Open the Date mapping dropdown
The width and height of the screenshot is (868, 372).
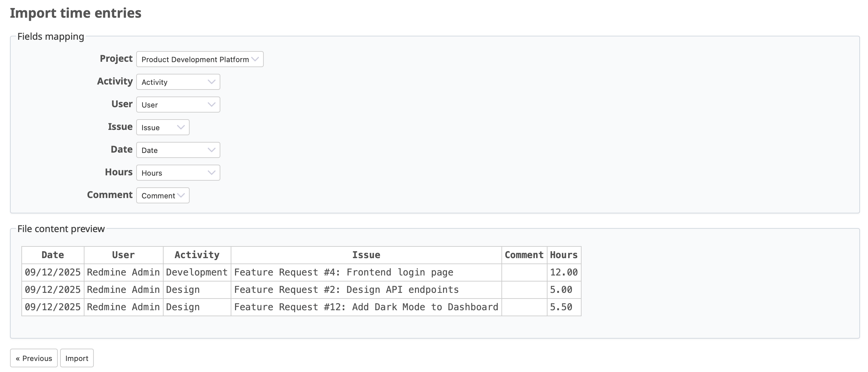tap(178, 150)
